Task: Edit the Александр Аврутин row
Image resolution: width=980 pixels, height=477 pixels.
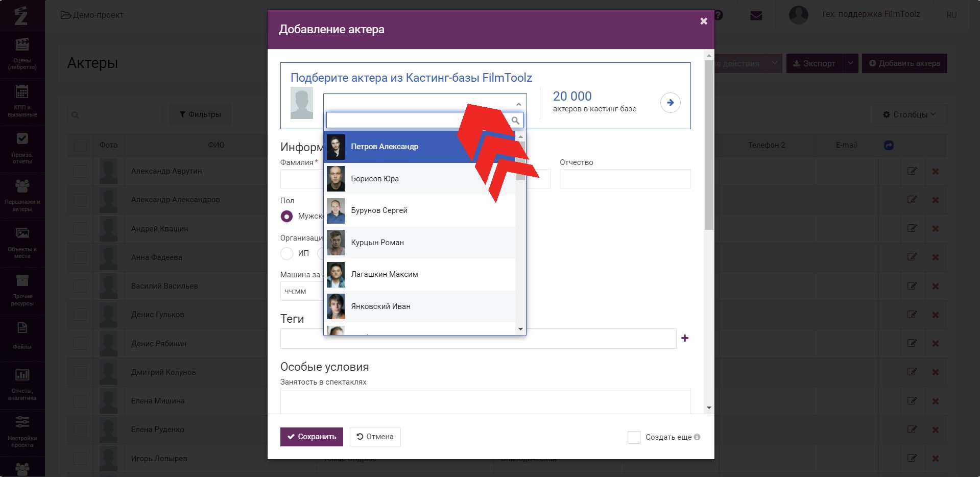Action: (912, 171)
